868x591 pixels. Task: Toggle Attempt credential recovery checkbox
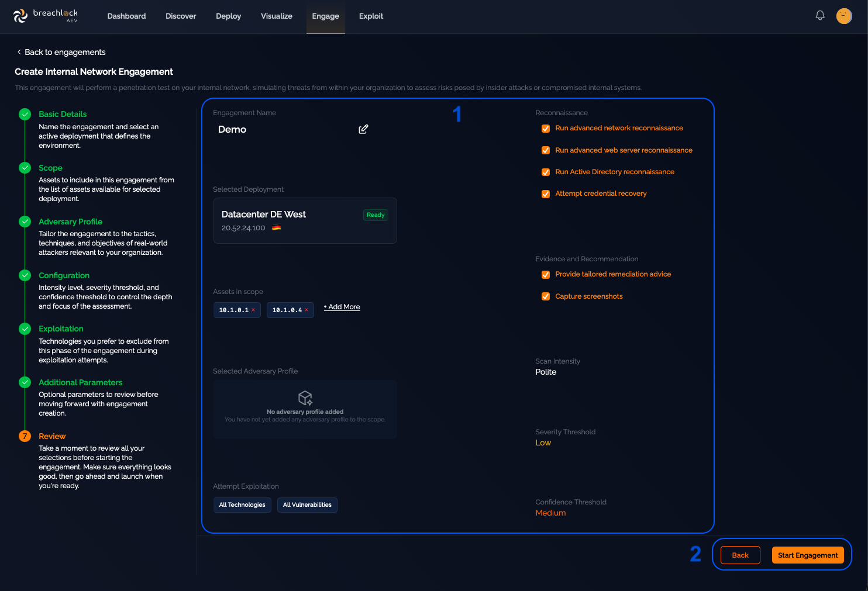point(546,194)
